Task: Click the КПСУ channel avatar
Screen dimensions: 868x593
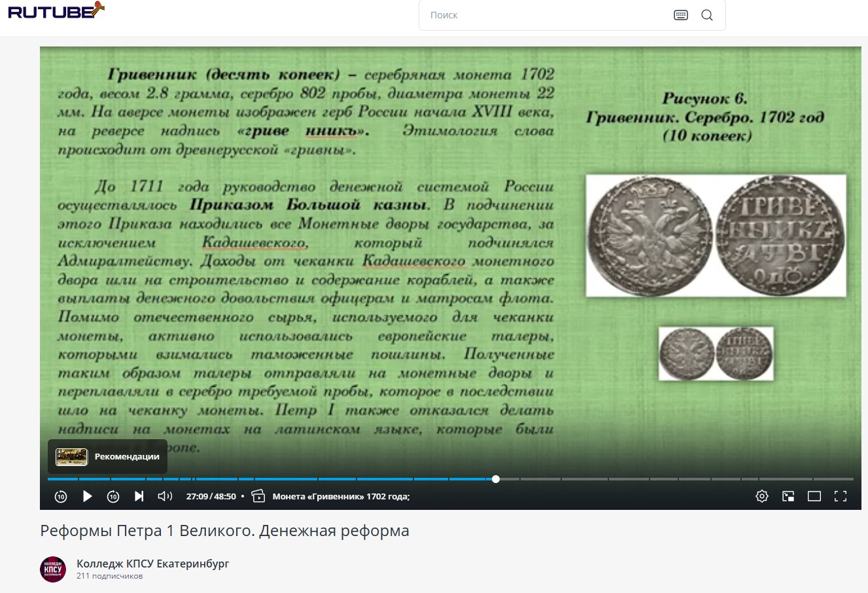Action: (53, 569)
